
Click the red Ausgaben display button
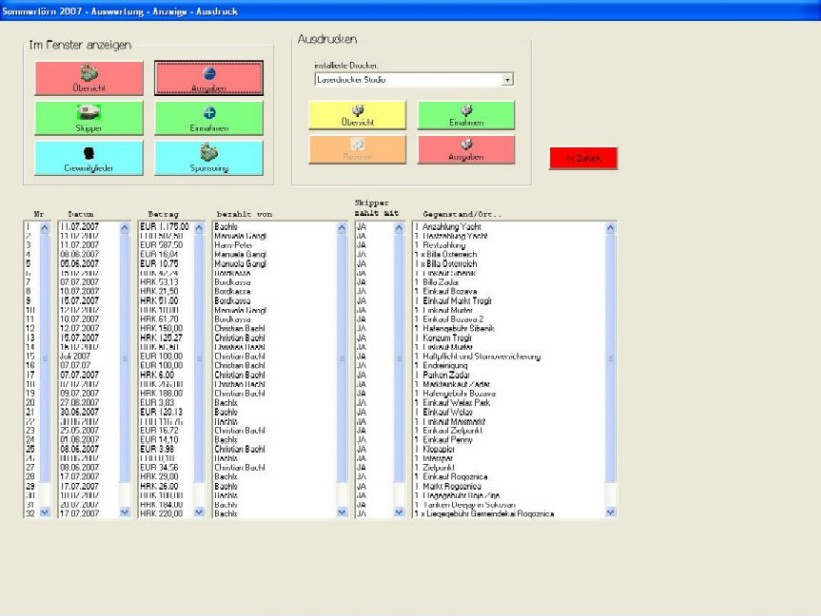tap(209, 78)
